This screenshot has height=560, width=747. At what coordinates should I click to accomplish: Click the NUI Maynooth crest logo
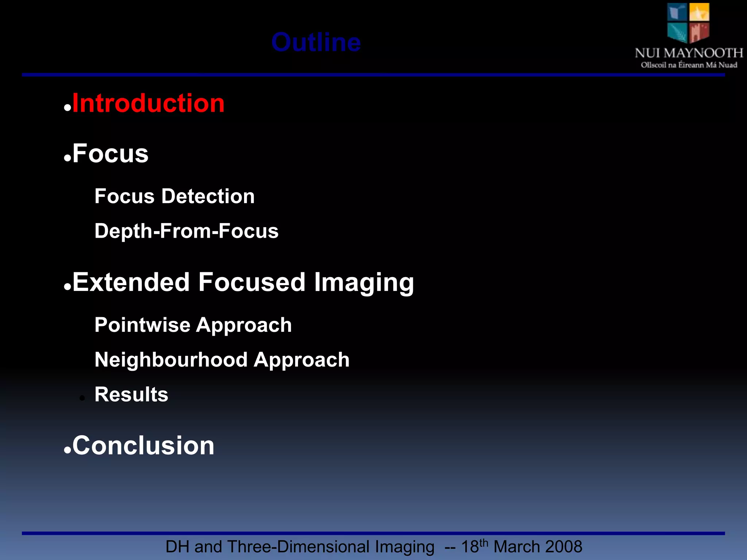[688, 23]
